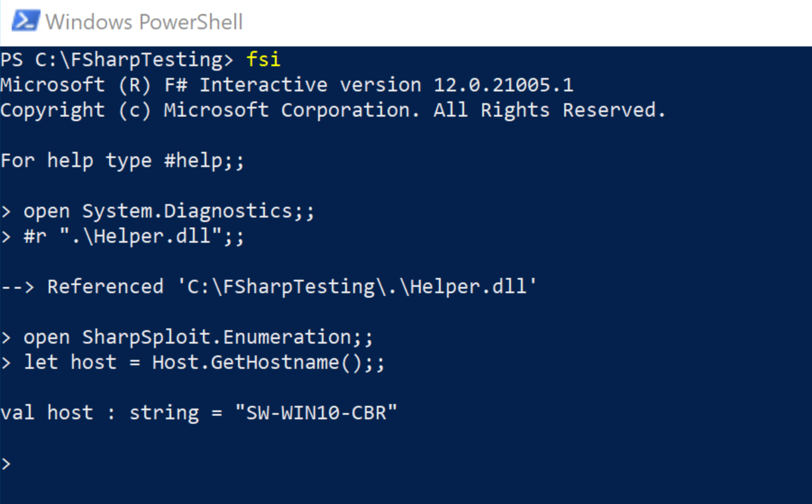Click the #r ".\Helper.dll";; command
This screenshot has height=504, width=812.
point(134,236)
